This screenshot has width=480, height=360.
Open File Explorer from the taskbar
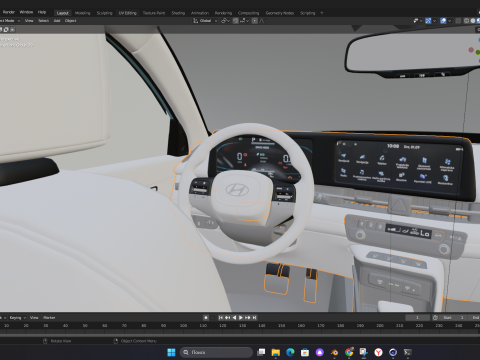276,352
